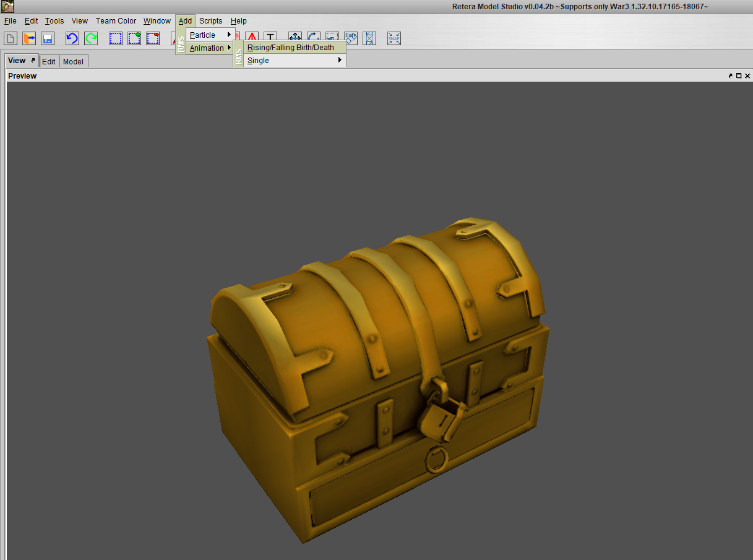The height and width of the screenshot is (560, 753).
Task: Click the green Redo arrow
Action: pos(91,38)
